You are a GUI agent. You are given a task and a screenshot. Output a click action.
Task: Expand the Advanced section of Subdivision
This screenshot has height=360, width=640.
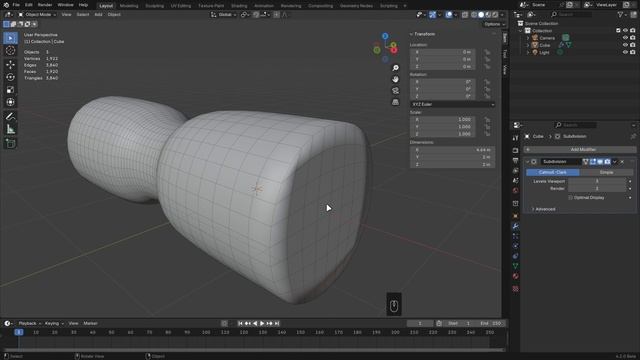(x=544, y=209)
